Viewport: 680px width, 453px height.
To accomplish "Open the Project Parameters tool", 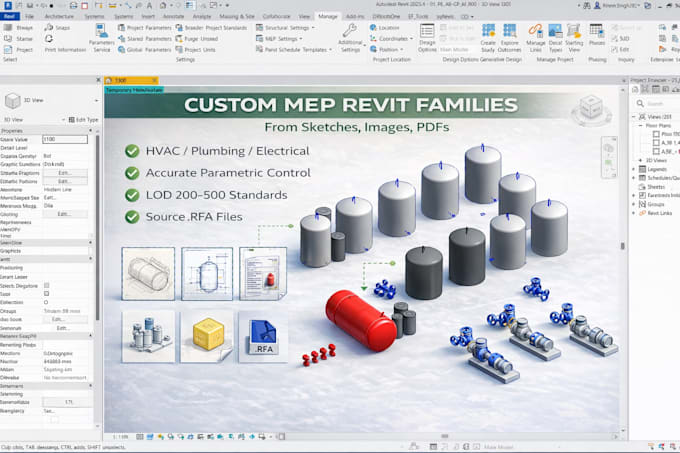I will (145, 28).
